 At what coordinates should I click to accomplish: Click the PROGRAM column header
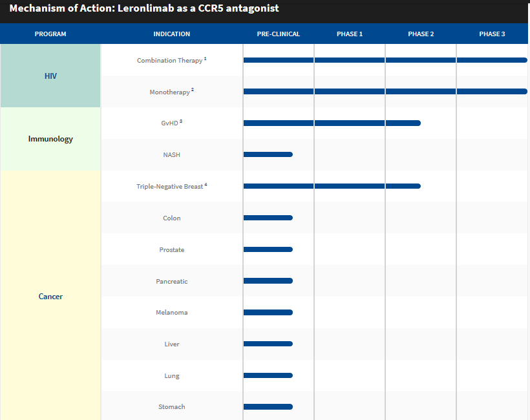coord(50,34)
